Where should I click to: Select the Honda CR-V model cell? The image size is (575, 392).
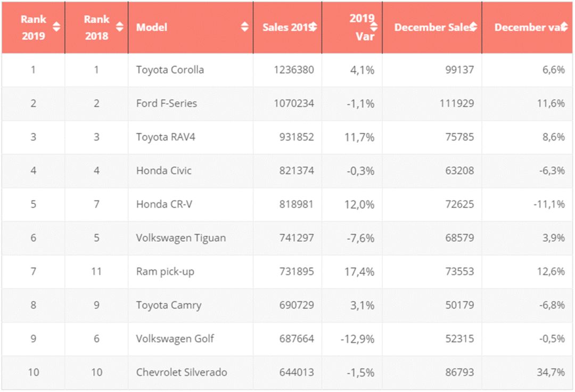(x=163, y=204)
